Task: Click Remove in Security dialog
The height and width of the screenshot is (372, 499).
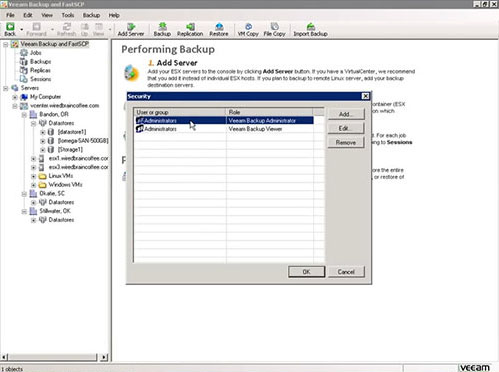Action: [x=346, y=142]
